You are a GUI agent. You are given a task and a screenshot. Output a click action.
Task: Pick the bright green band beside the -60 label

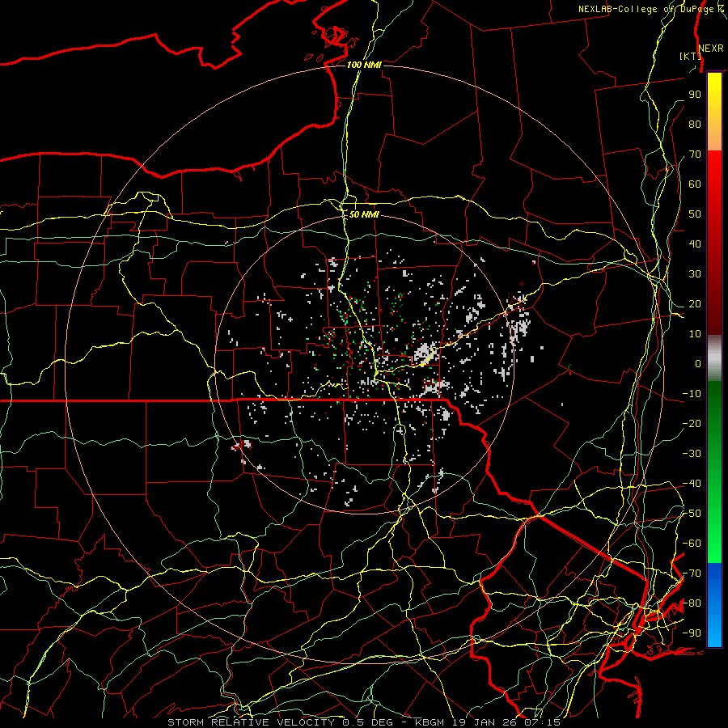tap(714, 544)
